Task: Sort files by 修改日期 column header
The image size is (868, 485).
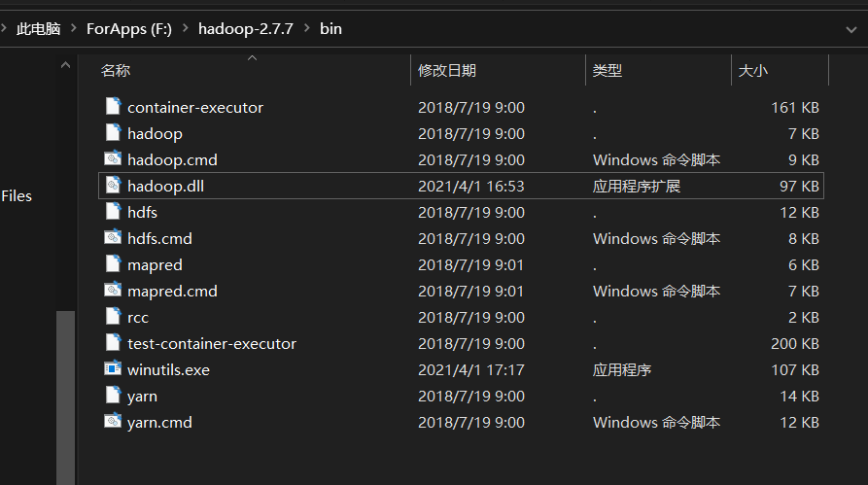Action: coord(447,71)
